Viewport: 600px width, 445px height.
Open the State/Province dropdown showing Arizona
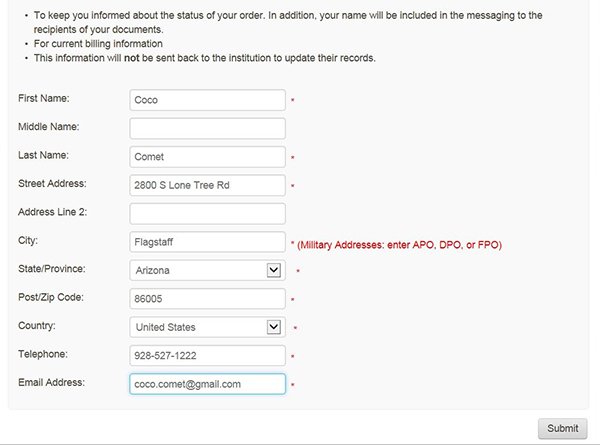point(208,270)
